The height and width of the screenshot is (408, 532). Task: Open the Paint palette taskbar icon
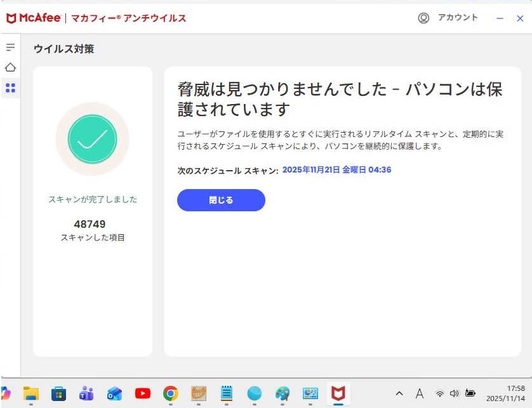point(283,393)
